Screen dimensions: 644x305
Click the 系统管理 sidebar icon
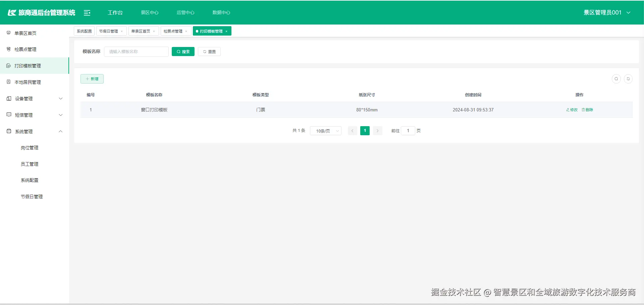click(9, 131)
